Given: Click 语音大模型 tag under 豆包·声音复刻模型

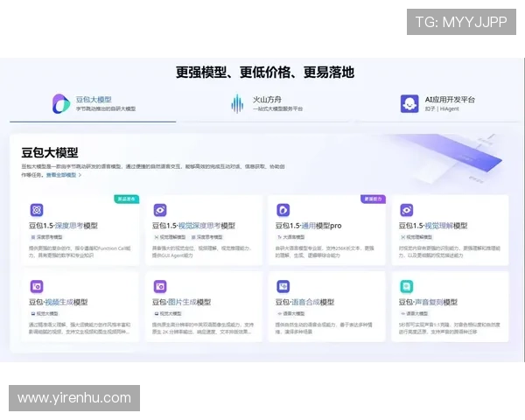Looking at the screenshot, I should coord(414,314).
